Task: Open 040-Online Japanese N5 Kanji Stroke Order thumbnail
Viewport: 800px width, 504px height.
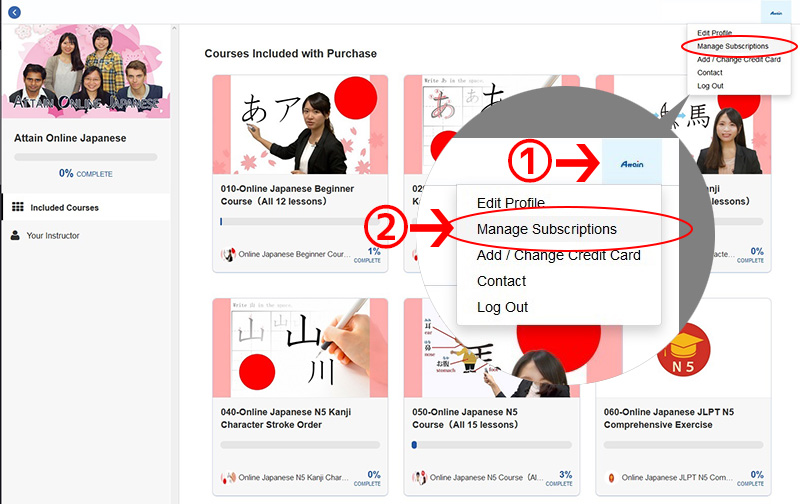Action: pos(300,348)
